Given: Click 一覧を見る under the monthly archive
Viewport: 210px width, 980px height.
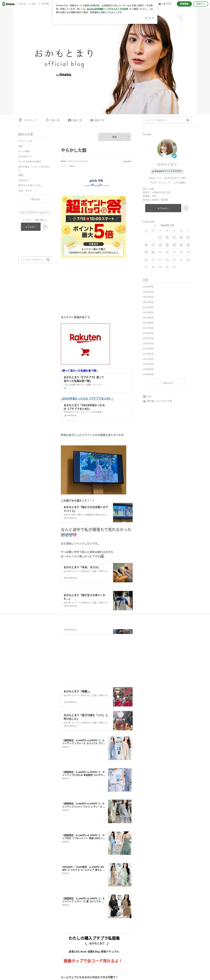Looking at the screenshot, I should click(x=167, y=383).
